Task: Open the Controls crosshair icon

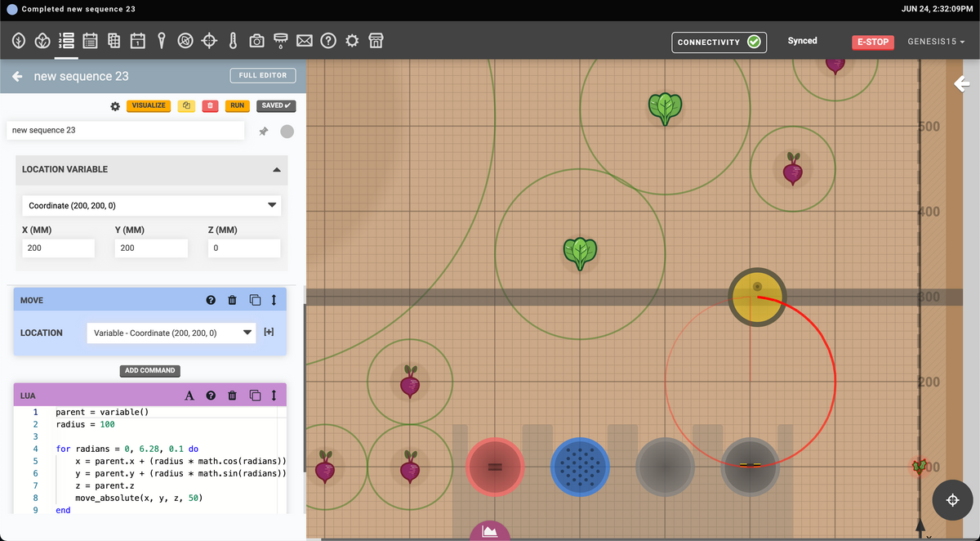Action: tap(209, 40)
